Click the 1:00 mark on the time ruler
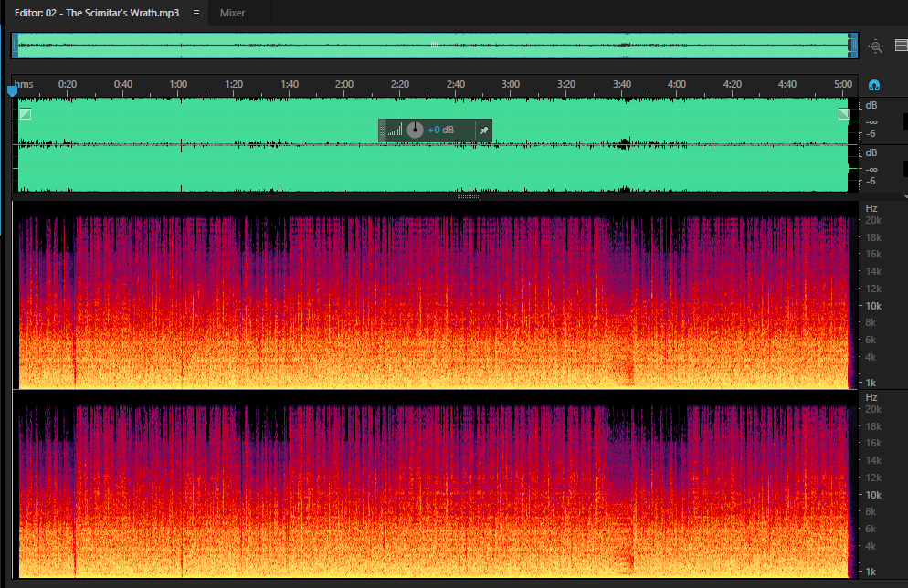This screenshot has height=588, width=908. coord(178,85)
